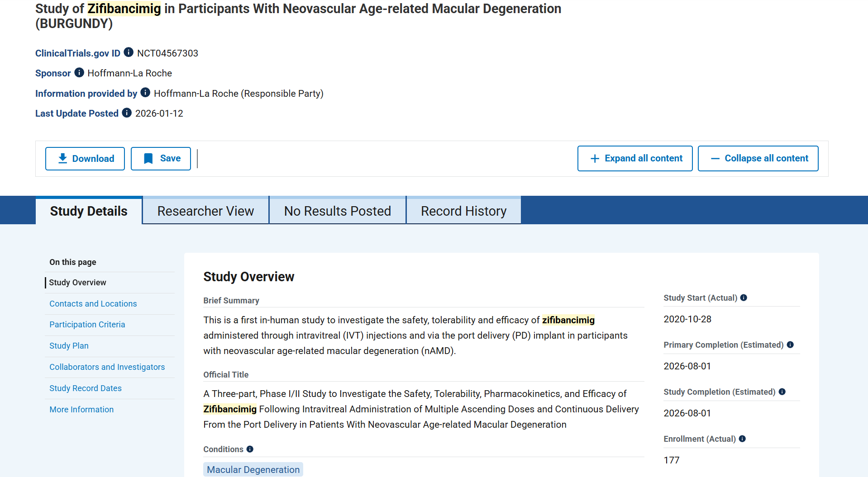Navigate to Study Record Dates section

(86, 388)
